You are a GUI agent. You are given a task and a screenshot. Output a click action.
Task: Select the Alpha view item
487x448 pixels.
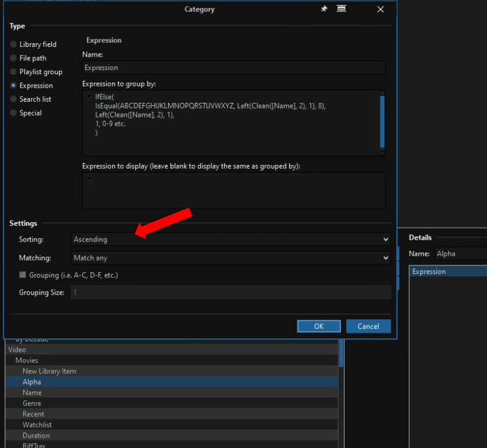tap(172, 382)
